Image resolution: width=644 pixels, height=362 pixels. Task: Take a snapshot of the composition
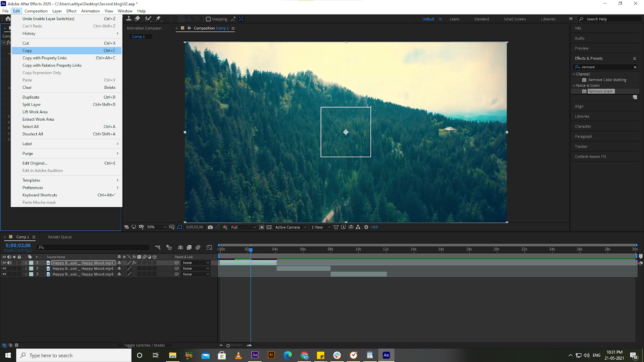click(x=210, y=227)
